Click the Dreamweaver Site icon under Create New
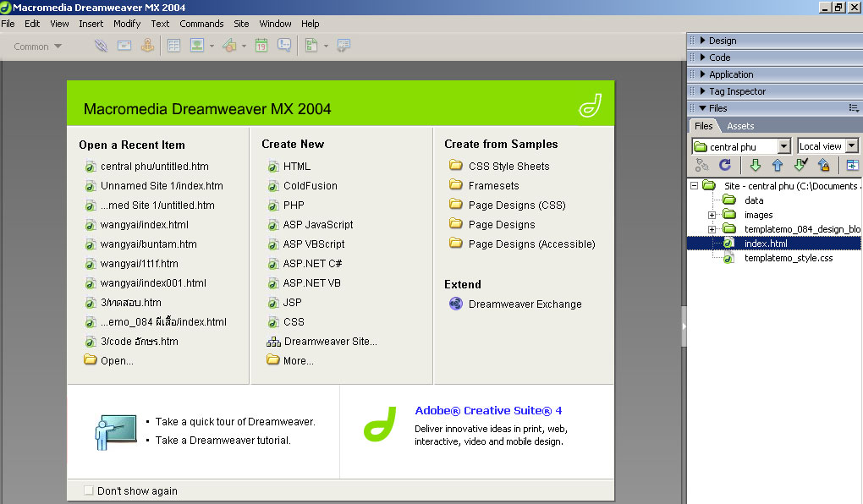The width and height of the screenshot is (863, 504). point(273,342)
